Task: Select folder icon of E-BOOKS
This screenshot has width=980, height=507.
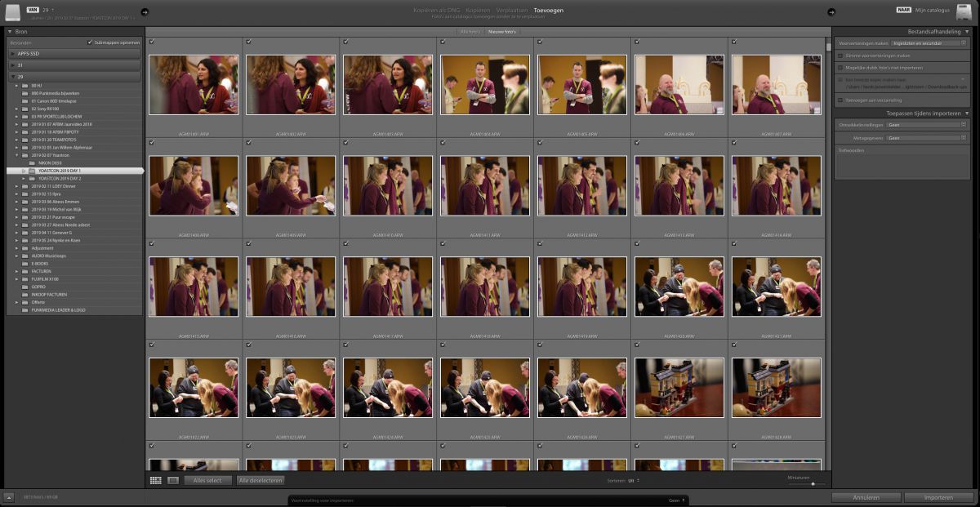Action: (25, 264)
